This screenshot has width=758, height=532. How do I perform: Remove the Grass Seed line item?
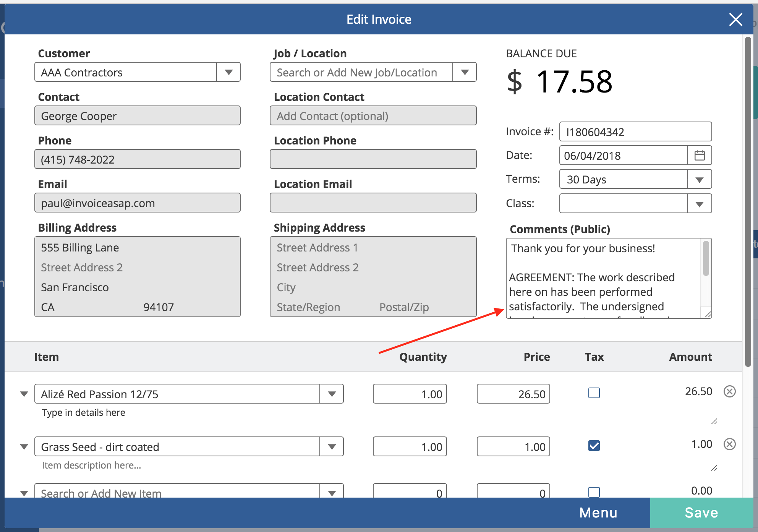pos(730,444)
